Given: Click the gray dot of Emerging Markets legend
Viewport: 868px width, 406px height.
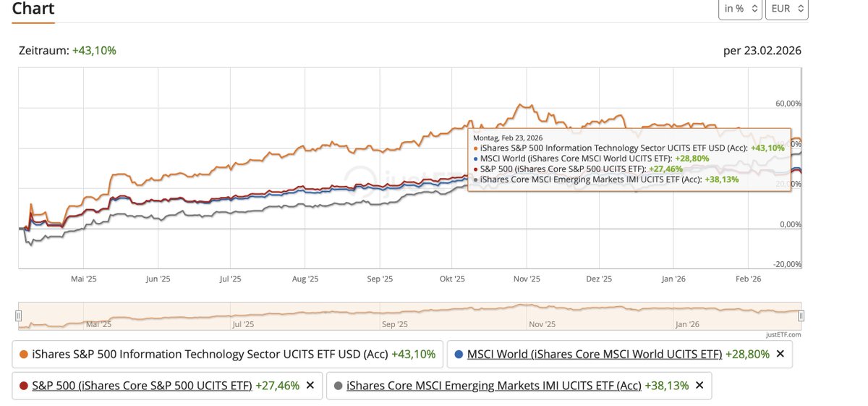Looking at the screenshot, I should 338,386.
